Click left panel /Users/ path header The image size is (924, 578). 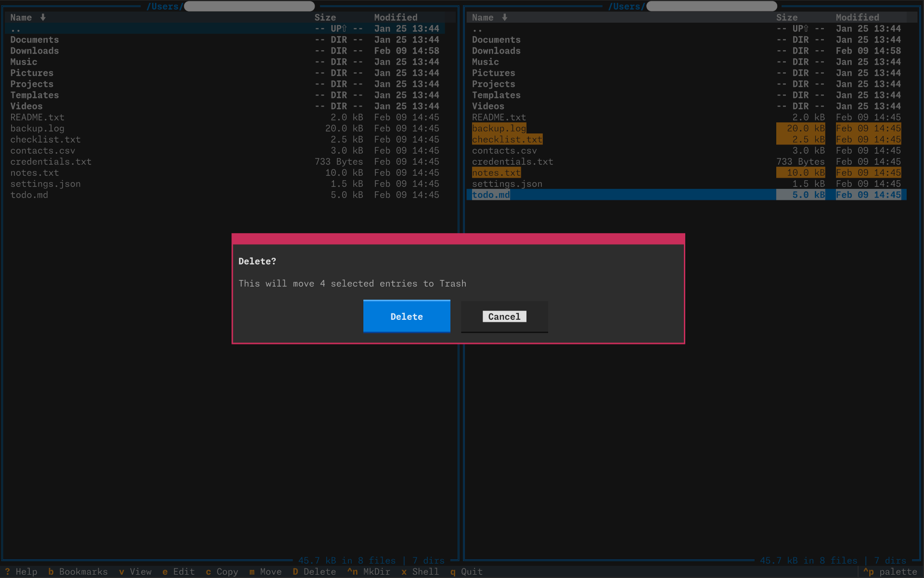231,6
